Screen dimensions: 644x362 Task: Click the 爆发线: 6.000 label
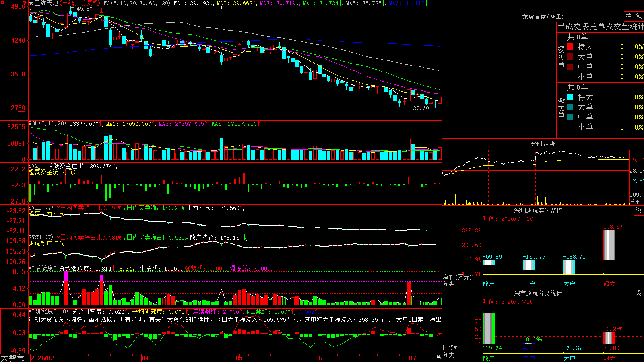pos(251,268)
